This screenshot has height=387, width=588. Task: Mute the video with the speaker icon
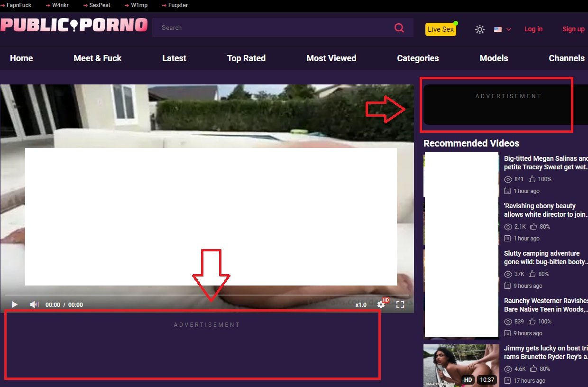click(34, 304)
